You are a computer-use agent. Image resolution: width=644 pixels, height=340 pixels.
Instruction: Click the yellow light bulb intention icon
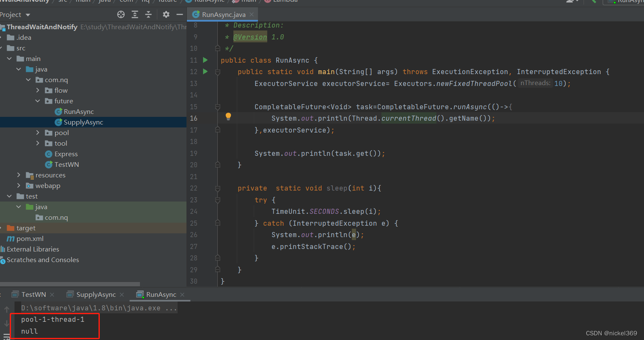tap(228, 116)
